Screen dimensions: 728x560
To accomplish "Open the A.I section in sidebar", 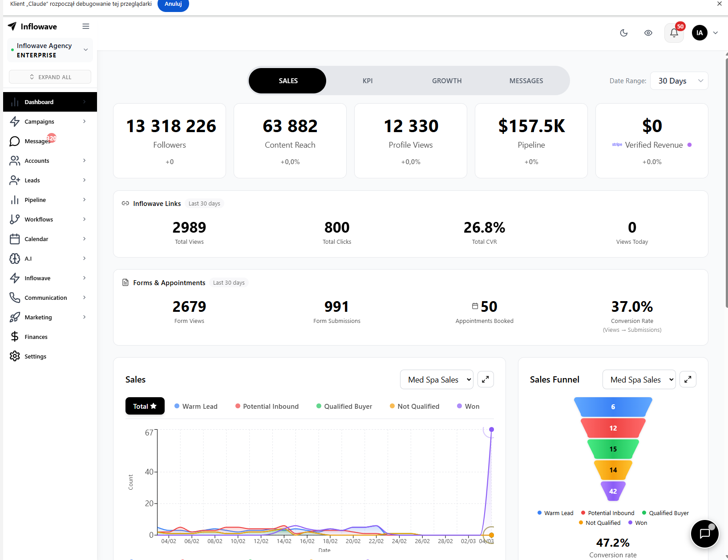I will tap(28, 258).
